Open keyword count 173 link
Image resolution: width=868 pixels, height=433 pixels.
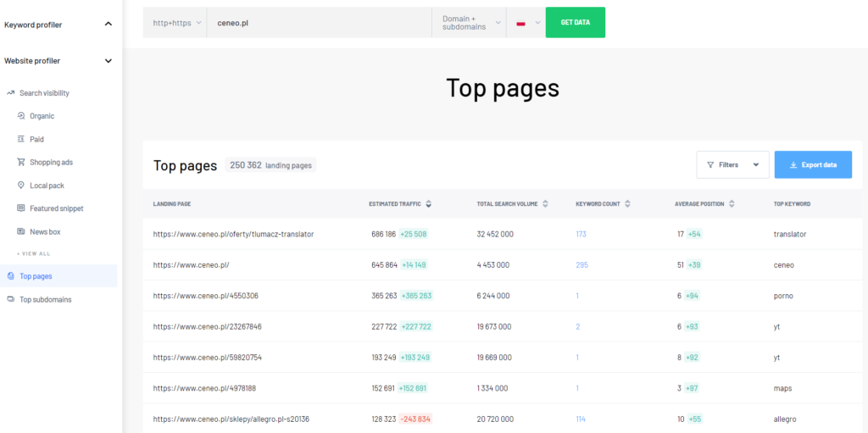[x=581, y=234]
